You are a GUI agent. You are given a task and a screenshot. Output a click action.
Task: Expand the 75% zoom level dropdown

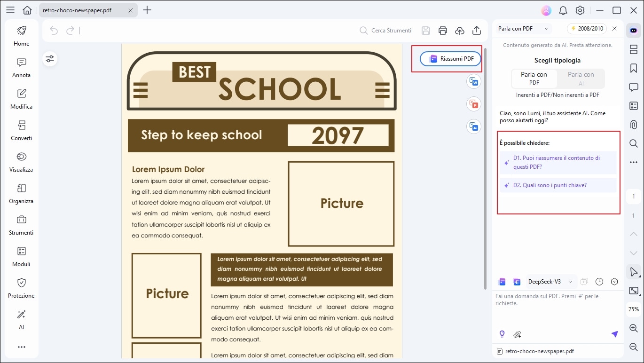tap(633, 309)
